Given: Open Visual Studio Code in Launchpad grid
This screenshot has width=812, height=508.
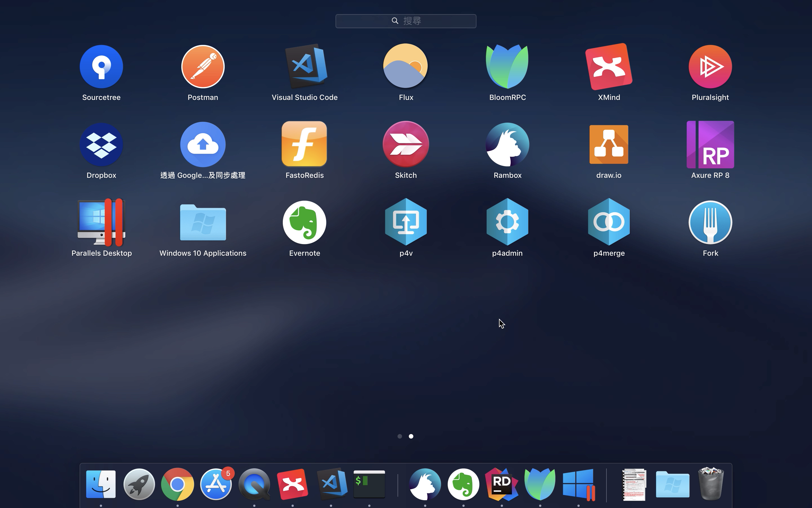Looking at the screenshot, I should pos(306,67).
